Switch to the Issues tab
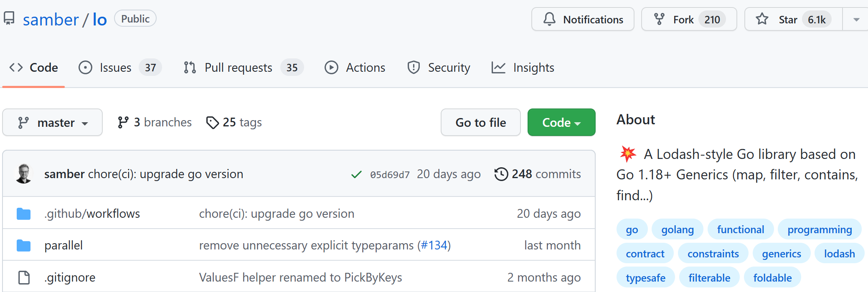 click(120, 68)
